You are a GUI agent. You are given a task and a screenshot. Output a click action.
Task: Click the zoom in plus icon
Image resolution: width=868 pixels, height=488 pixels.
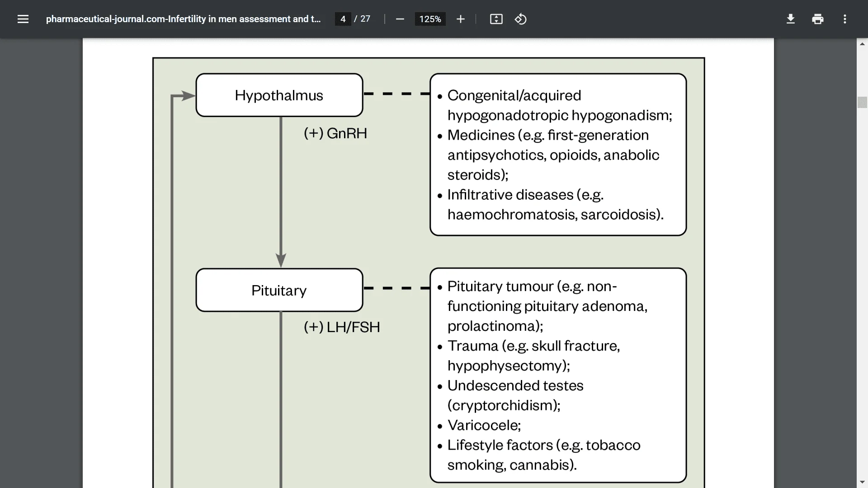460,19
